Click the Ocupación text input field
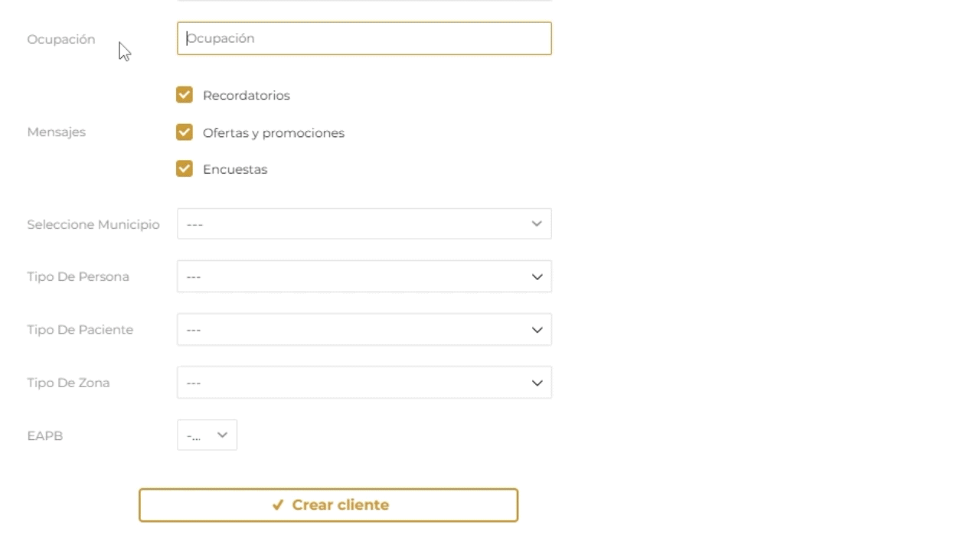980x551 pixels. tap(364, 38)
